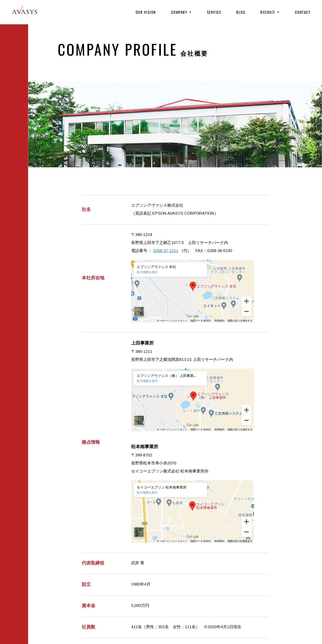The height and width of the screenshot is (644, 322).
Task: Click the ルート設計 map pin
Action: 203,410
